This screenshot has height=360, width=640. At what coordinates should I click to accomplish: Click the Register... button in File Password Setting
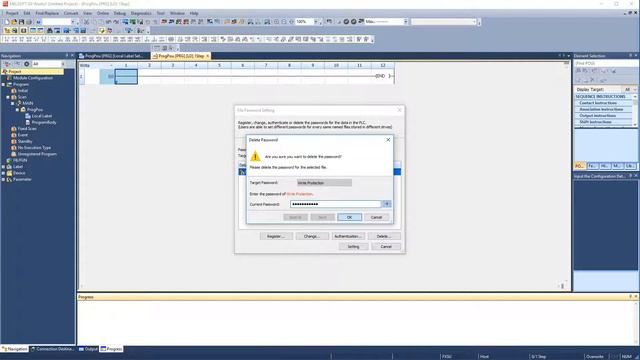[276, 236]
